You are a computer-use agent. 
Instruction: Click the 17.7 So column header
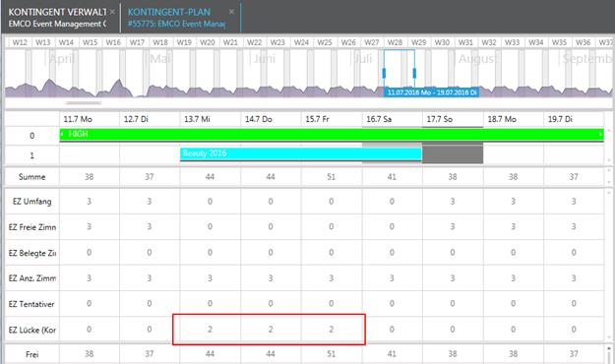pos(453,119)
